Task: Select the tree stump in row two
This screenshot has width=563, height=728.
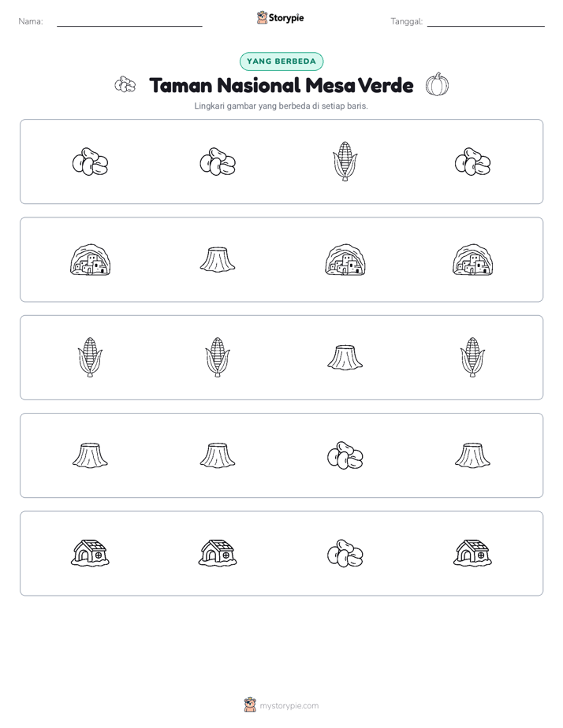Action: pyautogui.click(x=218, y=259)
